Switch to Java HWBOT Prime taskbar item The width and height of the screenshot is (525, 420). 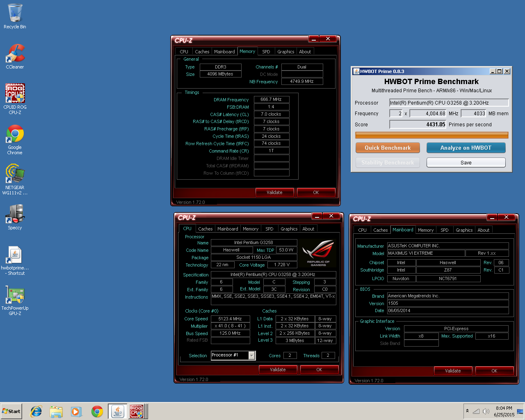(x=118, y=411)
